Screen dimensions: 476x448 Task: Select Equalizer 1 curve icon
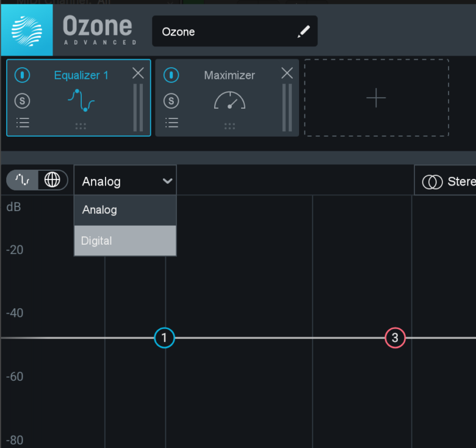click(81, 100)
